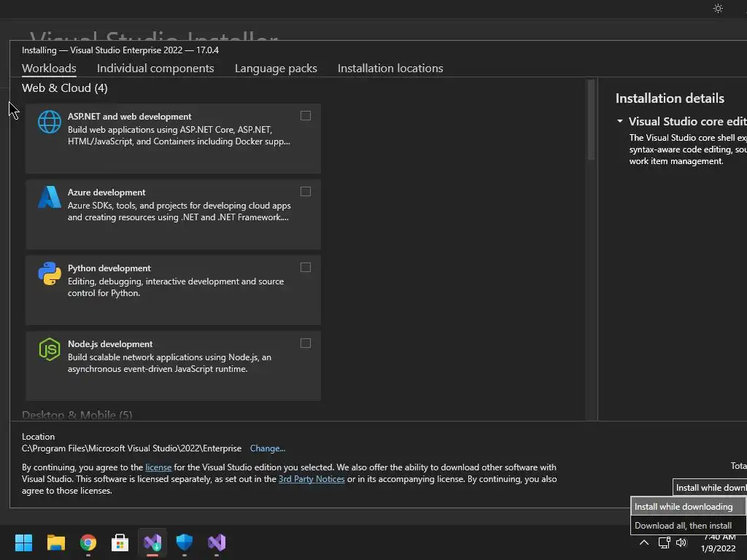Click Change... install location link
Viewport: 747px width, 560px height.
click(267, 448)
